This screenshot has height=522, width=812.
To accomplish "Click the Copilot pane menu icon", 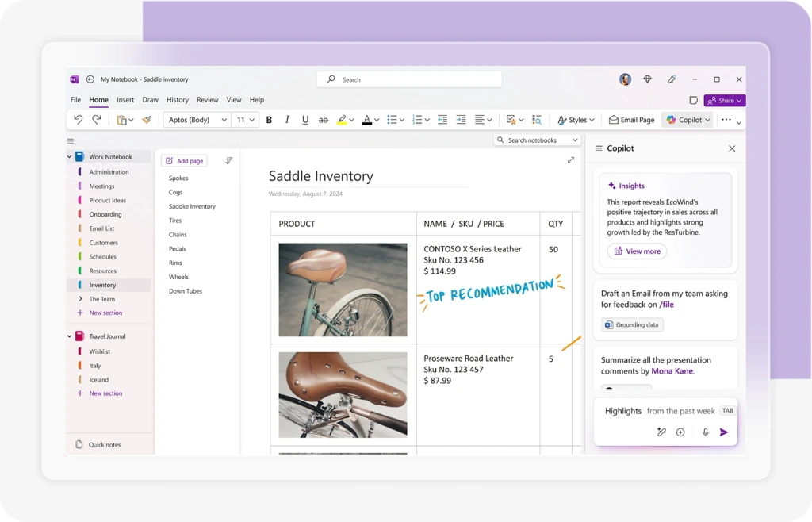I will click(x=599, y=148).
